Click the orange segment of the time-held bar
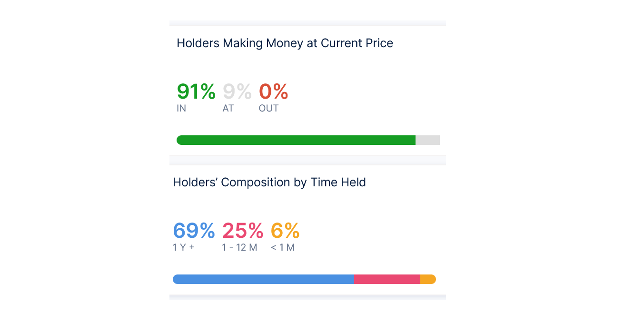The height and width of the screenshot is (335, 644). click(x=427, y=279)
